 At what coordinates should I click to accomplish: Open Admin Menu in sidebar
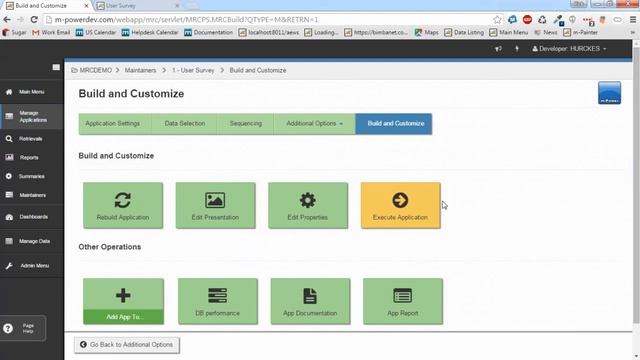point(31,266)
